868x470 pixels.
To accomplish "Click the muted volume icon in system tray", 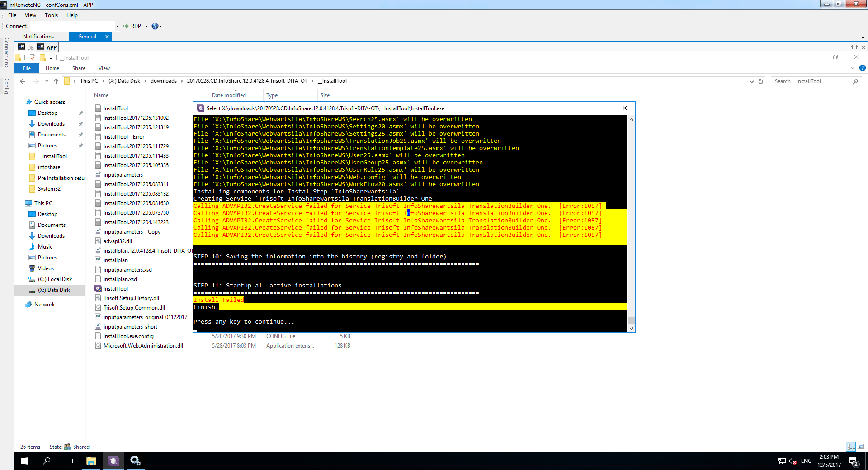I will pyautogui.click(x=793, y=461).
